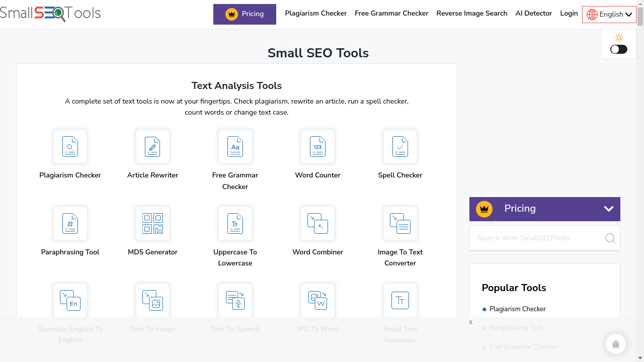This screenshot has width=644, height=362.
Task: Open the Reverse Image Search menu item
Action: pyautogui.click(x=471, y=14)
